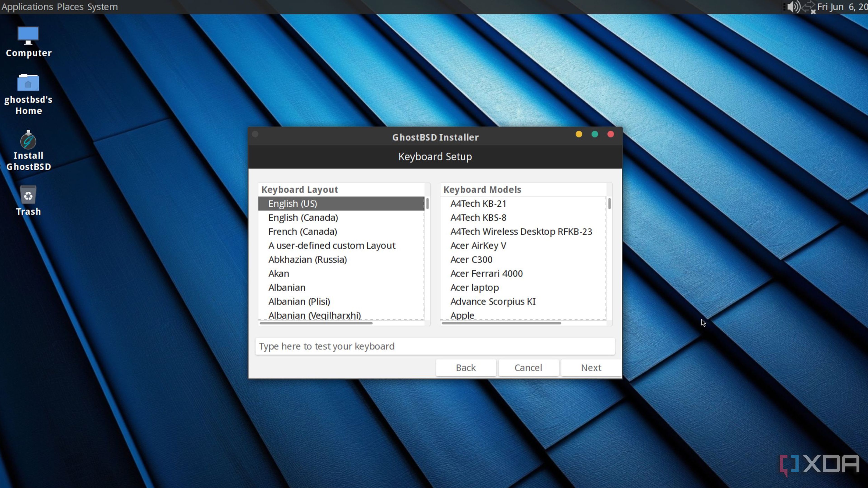The width and height of the screenshot is (868, 488).
Task: Click the date and time in top panel
Action: pyautogui.click(x=842, y=7)
